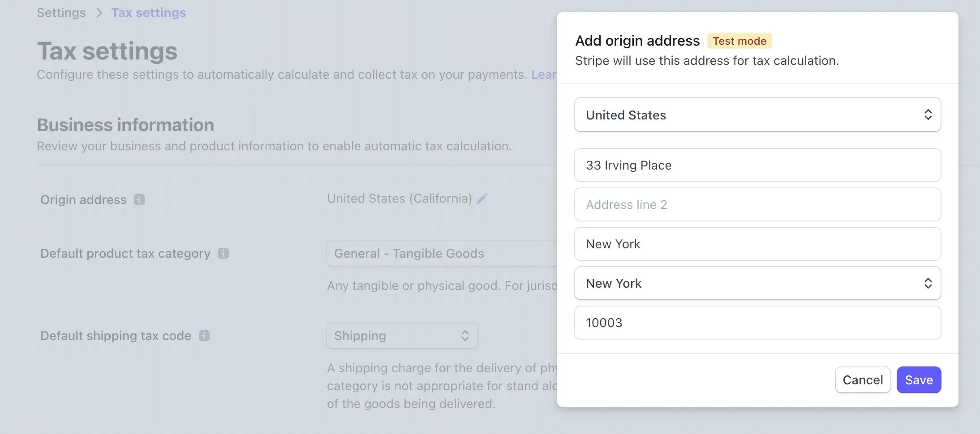Click the Test mode badge

739,41
